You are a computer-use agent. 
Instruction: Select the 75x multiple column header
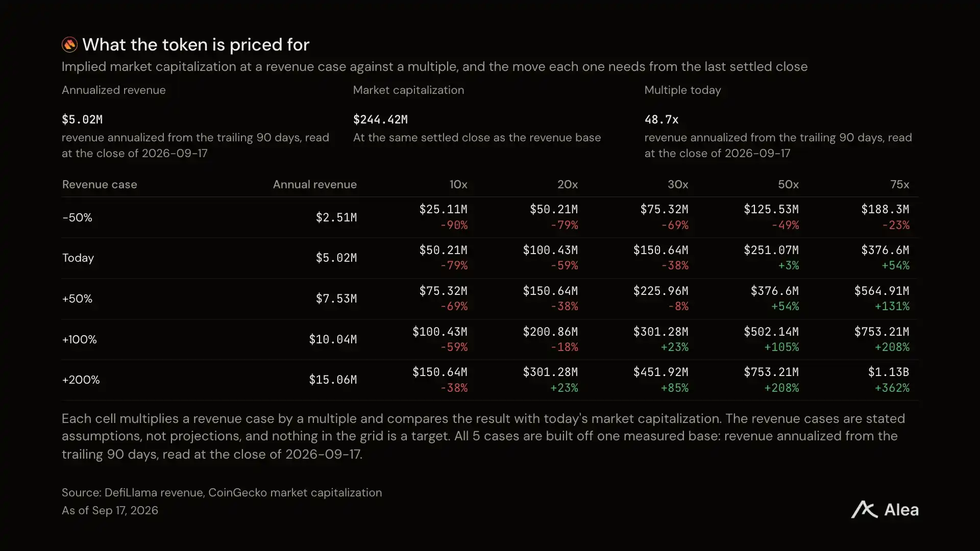[x=899, y=184]
